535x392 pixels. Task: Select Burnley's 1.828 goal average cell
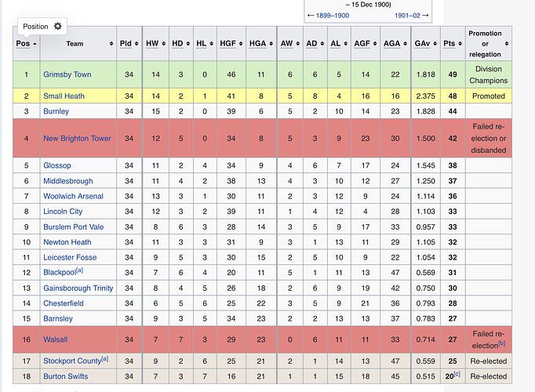tap(426, 111)
